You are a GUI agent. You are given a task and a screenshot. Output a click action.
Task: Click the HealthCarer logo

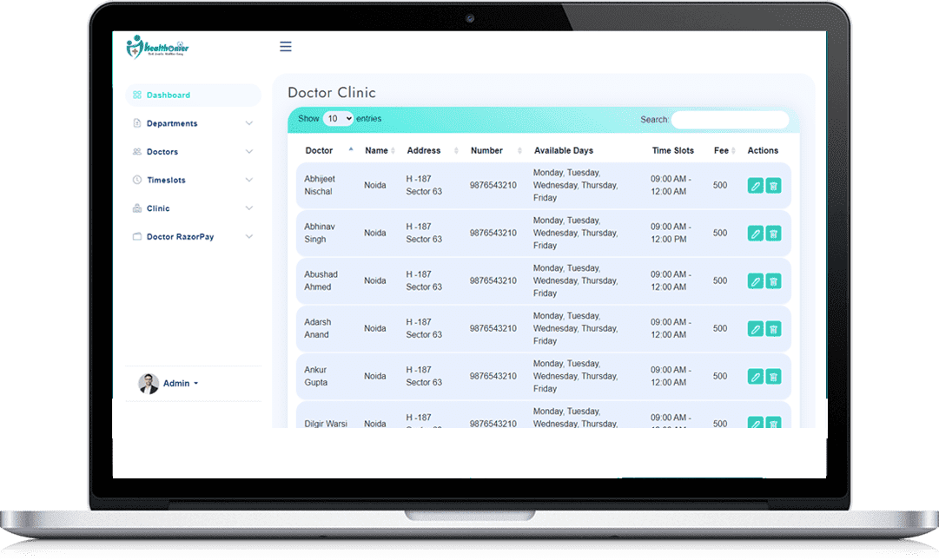pos(157,47)
